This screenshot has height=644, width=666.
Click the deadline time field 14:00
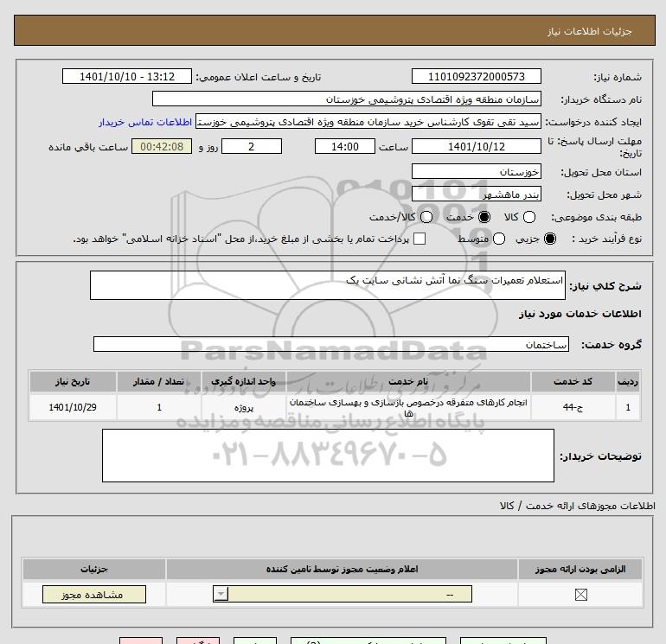tap(345, 146)
